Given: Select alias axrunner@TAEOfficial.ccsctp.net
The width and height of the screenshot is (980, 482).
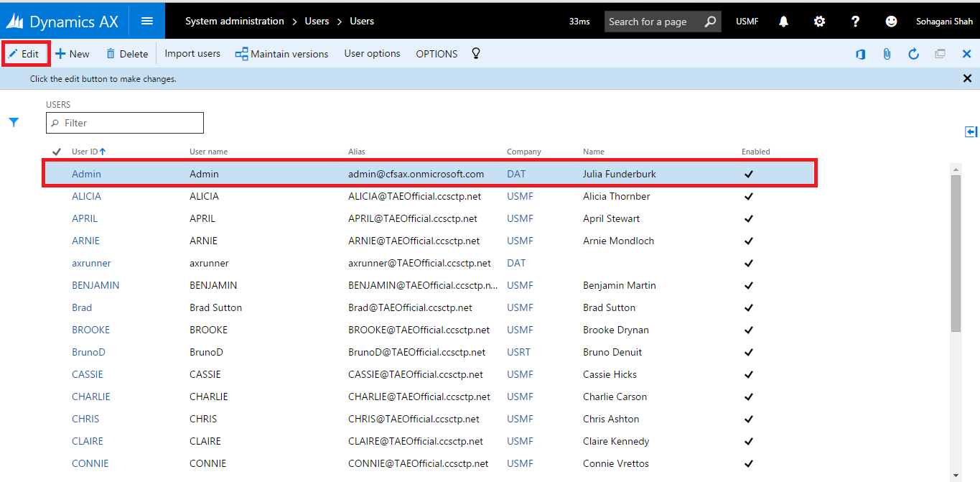Looking at the screenshot, I should click(419, 263).
